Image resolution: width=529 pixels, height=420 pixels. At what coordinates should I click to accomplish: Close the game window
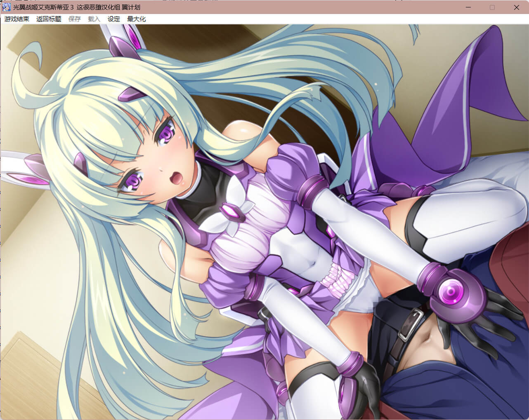click(x=516, y=7)
